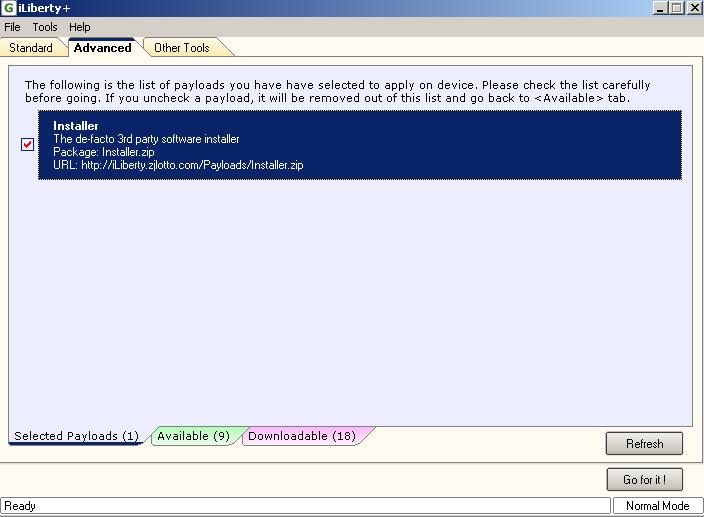
Task: Open the File menu
Action: 12,27
